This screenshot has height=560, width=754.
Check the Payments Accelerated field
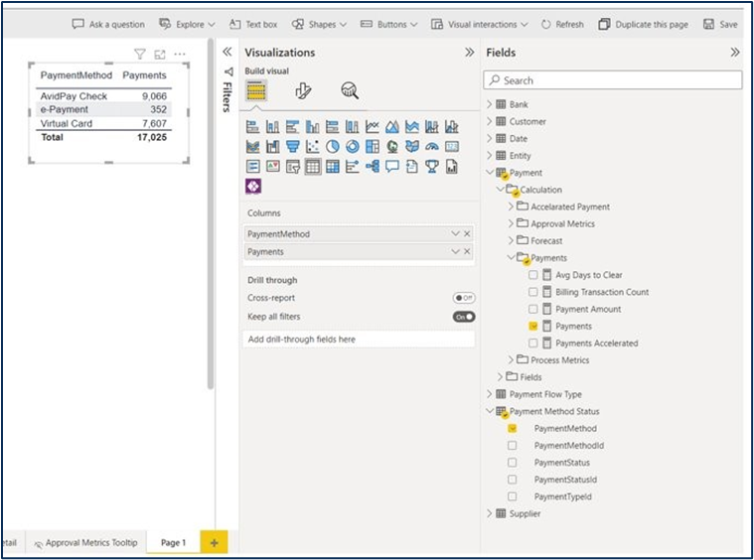[532, 343]
